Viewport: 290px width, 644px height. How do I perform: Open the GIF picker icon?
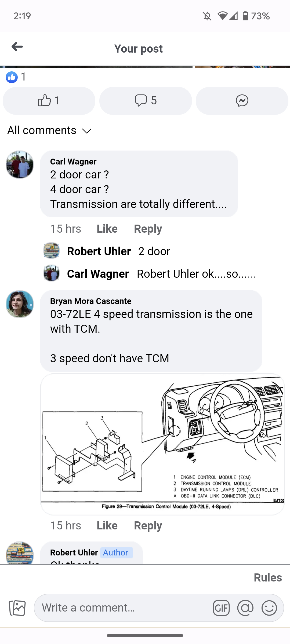coord(221,608)
